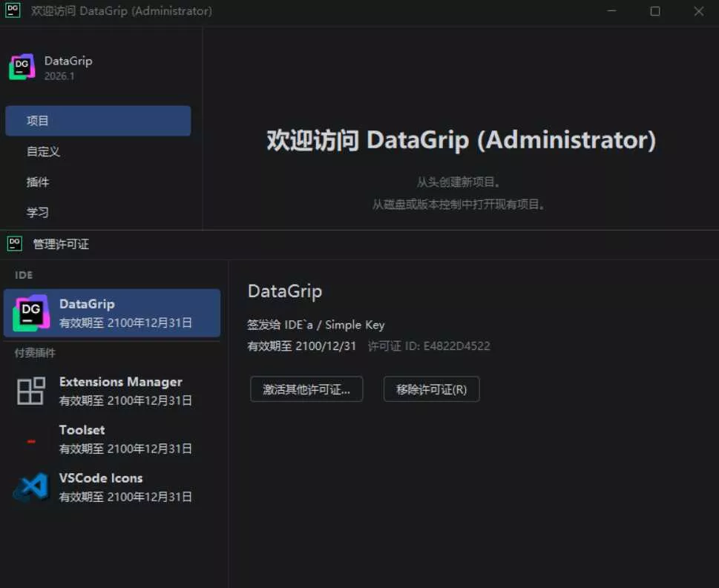The image size is (719, 588).
Task: Select the Toolset entry under 付费插件
Action: (111, 438)
